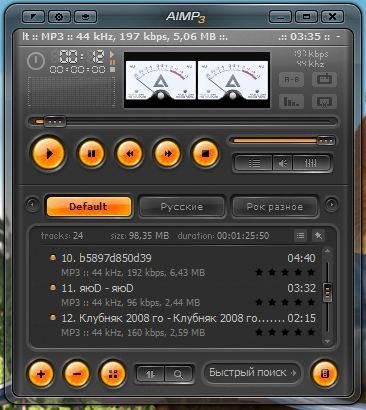Skip to the next track
The image size is (366, 410).
pos(168,154)
